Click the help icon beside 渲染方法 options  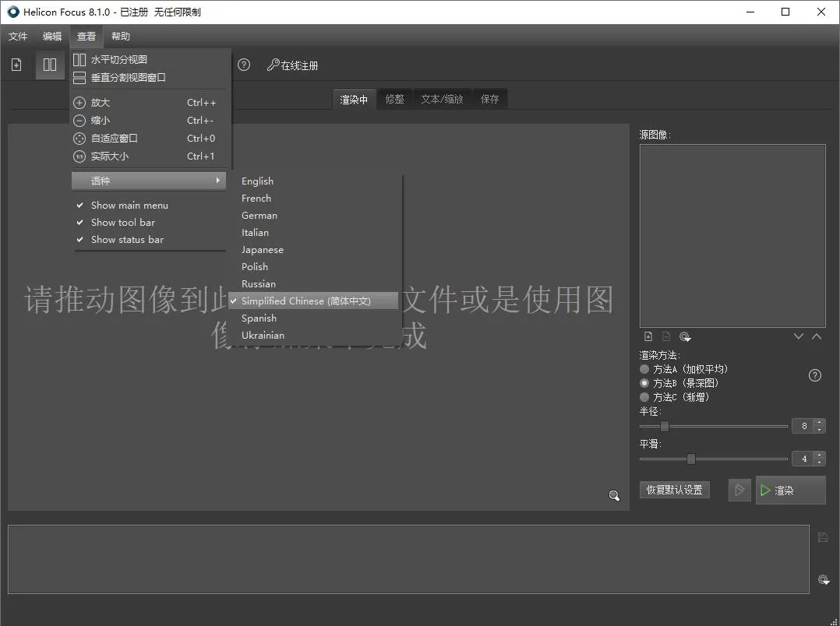point(815,375)
